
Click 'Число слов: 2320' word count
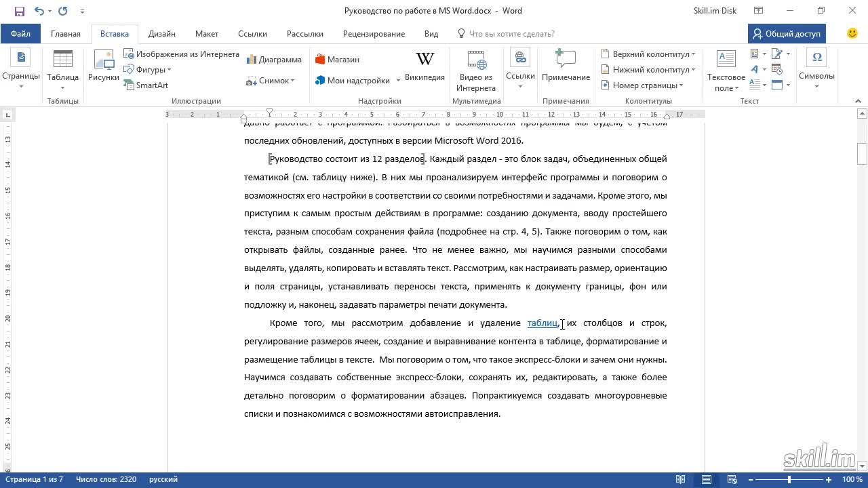(106, 479)
